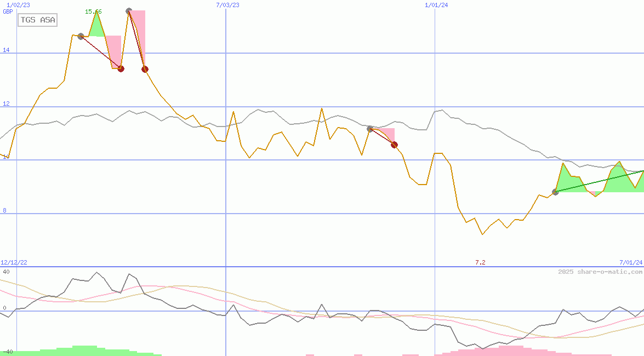Click the 7/01/24 end date label
Viewport: 644px width, 356px height.
click(631, 262)
